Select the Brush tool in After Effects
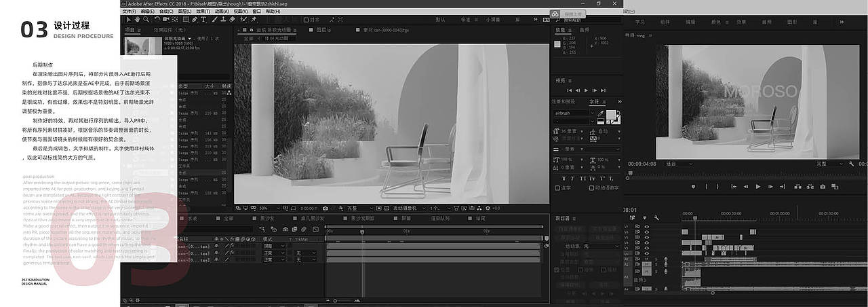This screenshot has width=868, height=307. (214, 20)
